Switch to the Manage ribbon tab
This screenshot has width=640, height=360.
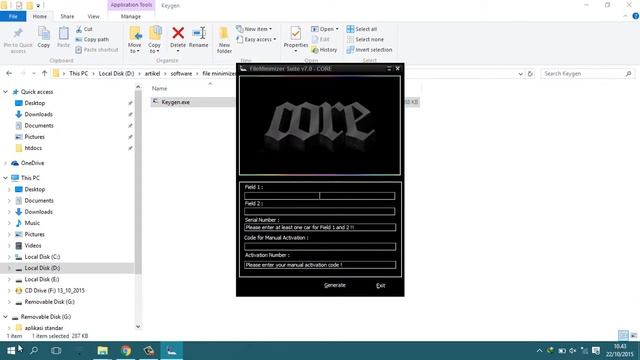point(131,16)
